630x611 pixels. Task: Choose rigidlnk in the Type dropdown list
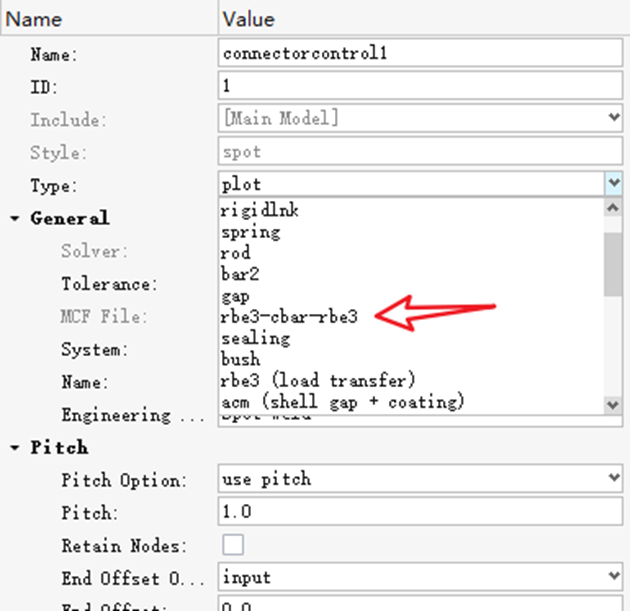click(260, 210)
